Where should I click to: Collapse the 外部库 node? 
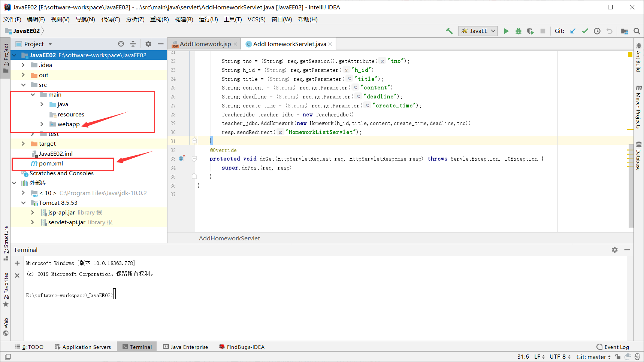tap(14, 183)
